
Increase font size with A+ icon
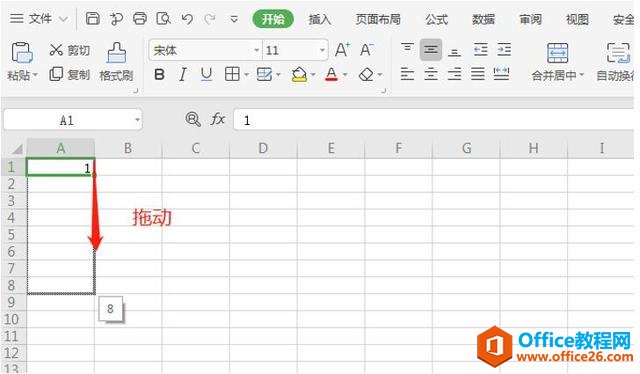click(x=342, y=50)
